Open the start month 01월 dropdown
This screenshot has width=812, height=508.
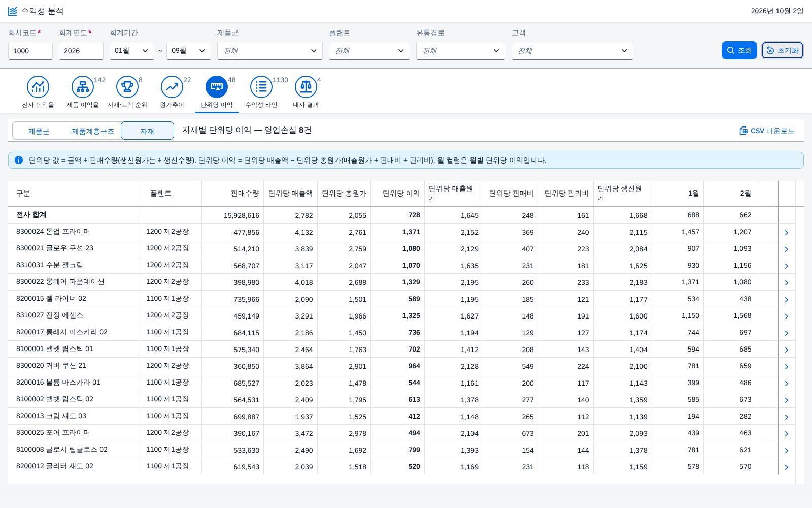[x=132, y=51]
